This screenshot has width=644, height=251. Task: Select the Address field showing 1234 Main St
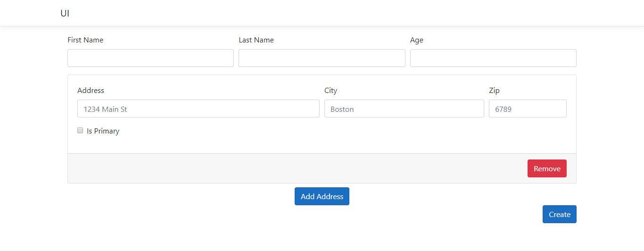click(198, 109)
